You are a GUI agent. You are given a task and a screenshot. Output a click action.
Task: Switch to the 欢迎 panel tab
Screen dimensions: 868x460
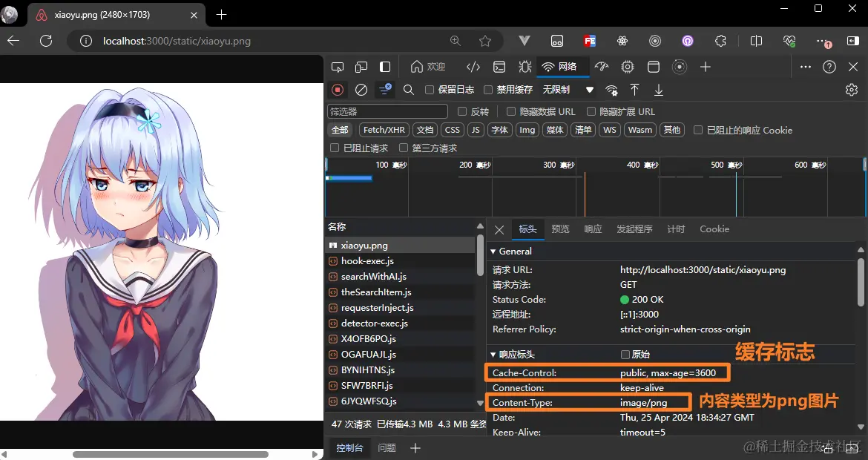(x=428, y=67)
